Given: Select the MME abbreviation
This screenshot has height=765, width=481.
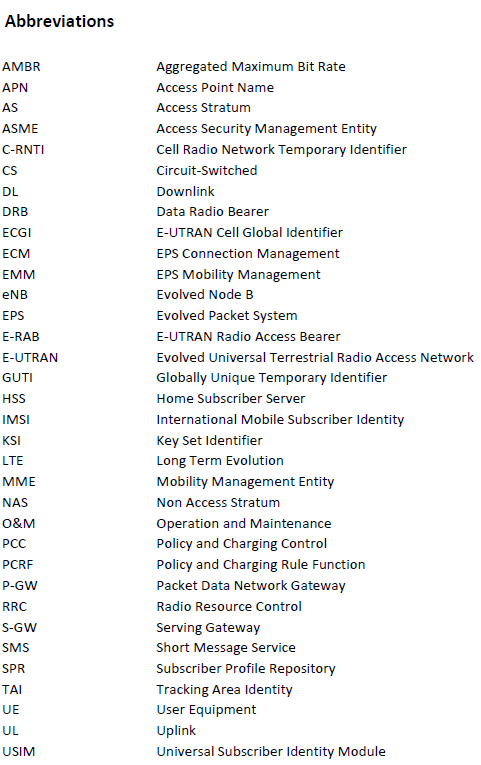Looking at the screenshot, I should (x=19, y=482).
